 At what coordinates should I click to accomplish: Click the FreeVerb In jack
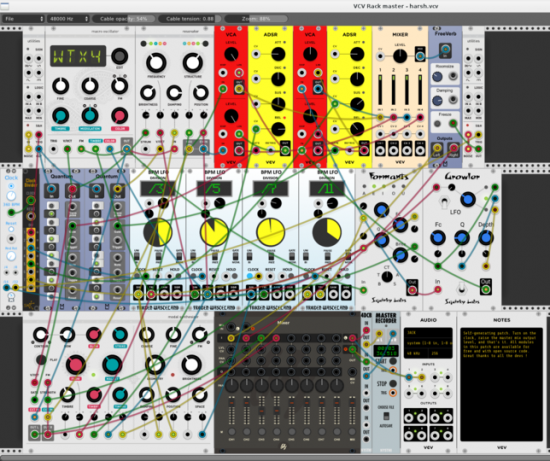click(x=445, y=49)
